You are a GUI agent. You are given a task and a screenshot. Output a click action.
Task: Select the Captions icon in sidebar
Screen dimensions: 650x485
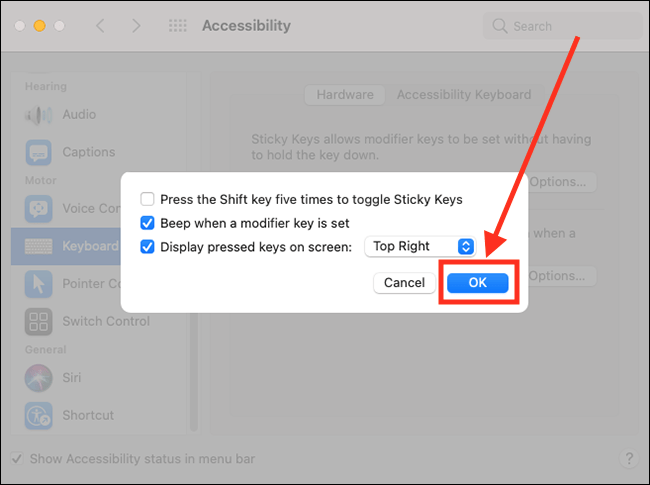[x=39, y=153]
